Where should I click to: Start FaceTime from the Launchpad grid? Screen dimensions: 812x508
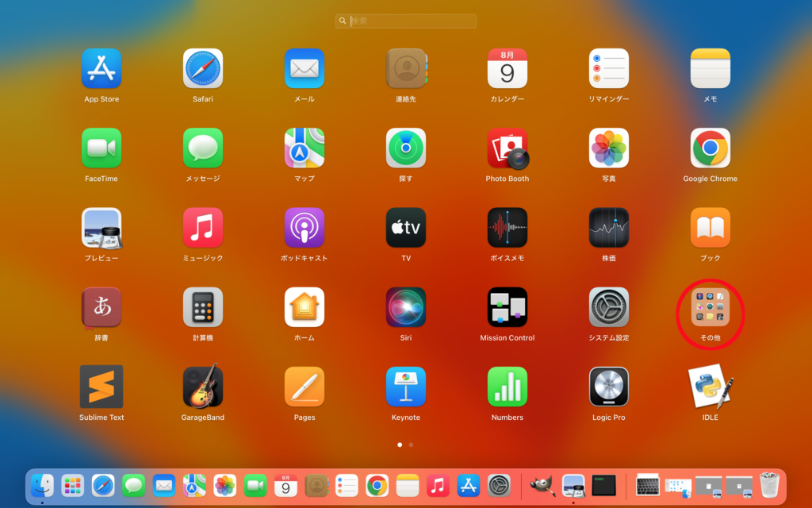tap(101, 148)
